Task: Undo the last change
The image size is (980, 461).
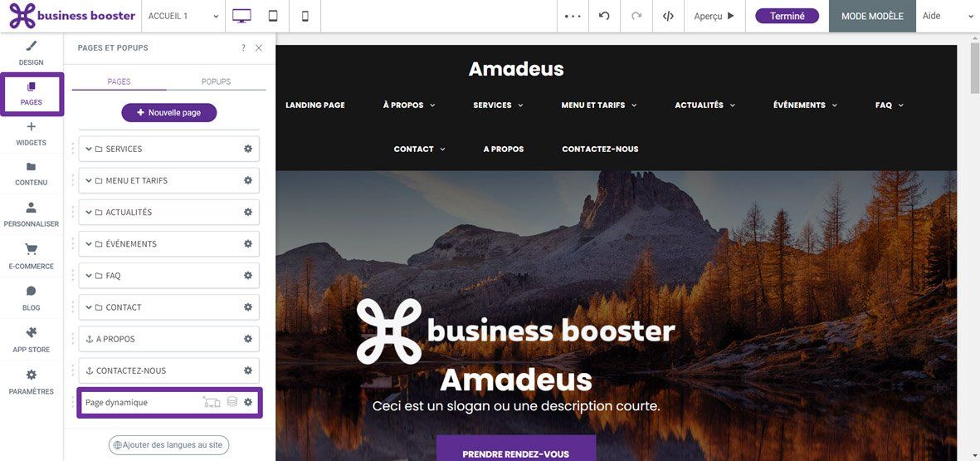Action: click(x=604, y=17)
